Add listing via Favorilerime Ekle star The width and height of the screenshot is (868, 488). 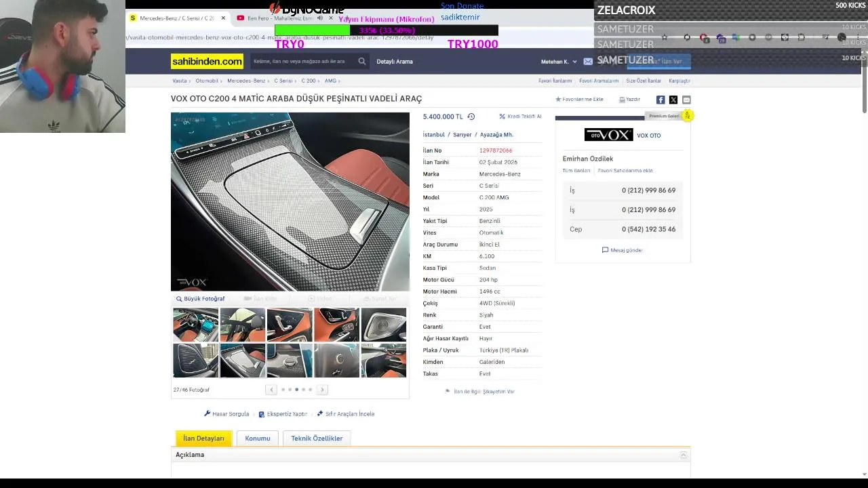tap(579, 100)
